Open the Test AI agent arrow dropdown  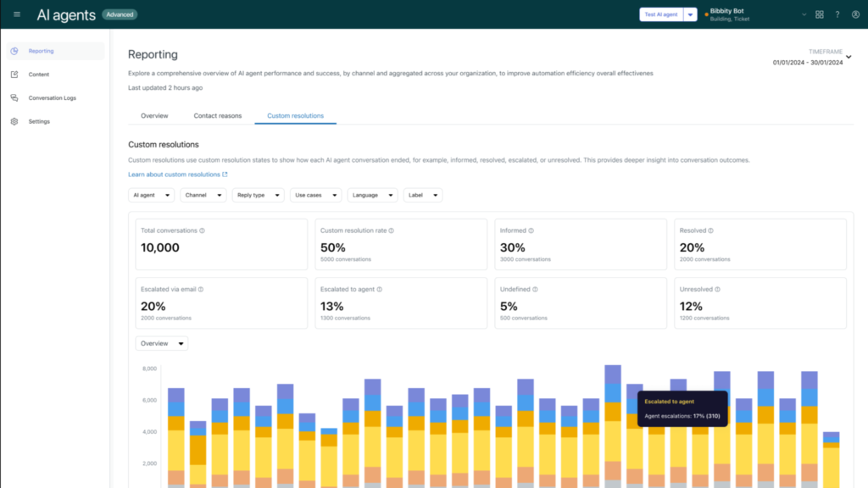pos(690,14)
